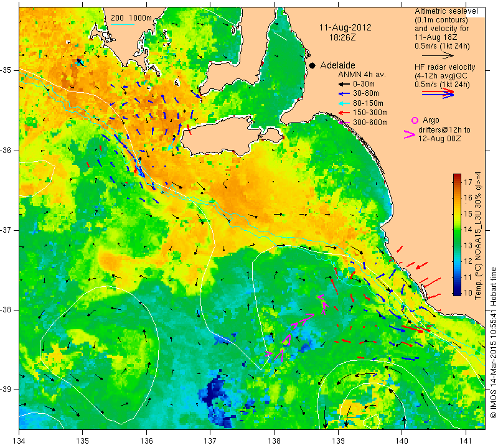498x448 pixels.
Task: Click the 30-80m depth label
Action: tap(365, 93)
